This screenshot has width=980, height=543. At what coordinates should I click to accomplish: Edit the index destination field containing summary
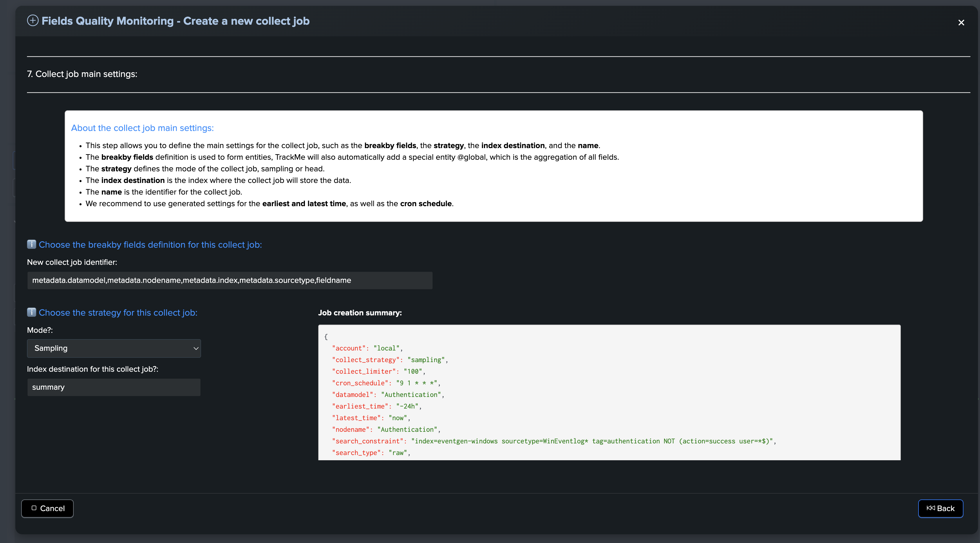tap(114, 387)
